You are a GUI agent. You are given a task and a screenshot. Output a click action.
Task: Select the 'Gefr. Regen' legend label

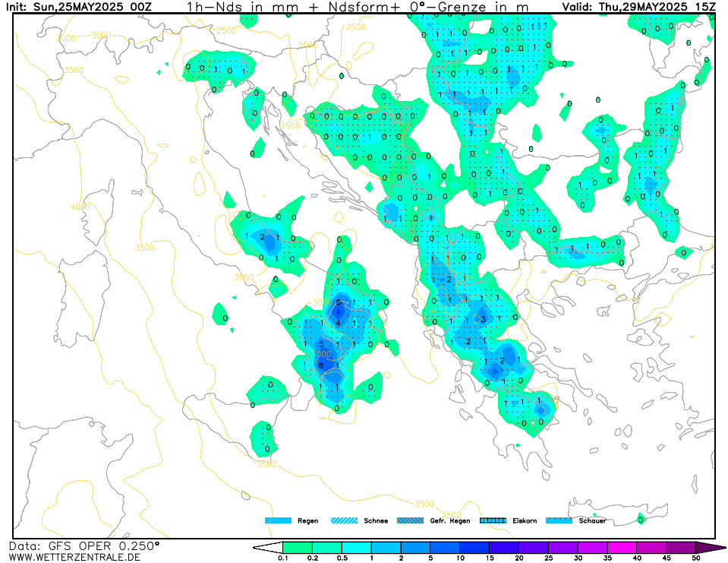pyautogui.click(x=450, y=520)
